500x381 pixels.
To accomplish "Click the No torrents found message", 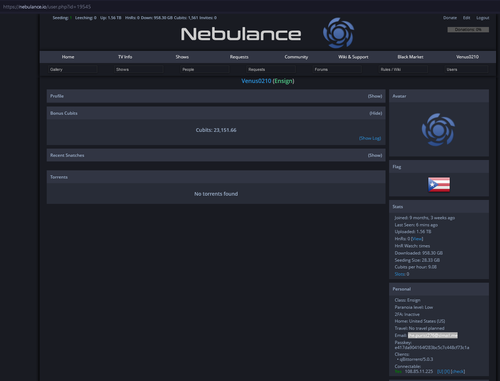I will click(x=216, y=194).
